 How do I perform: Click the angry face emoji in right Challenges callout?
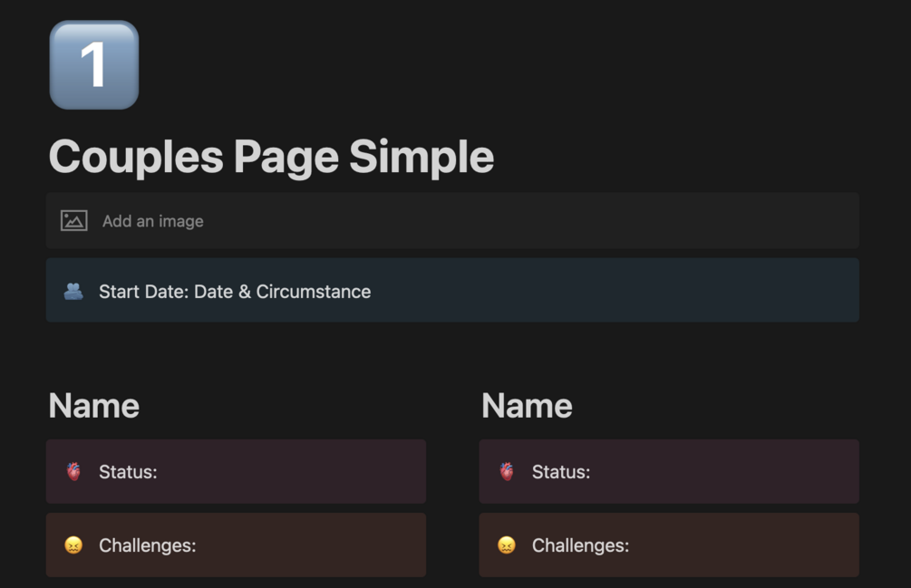(x=507, y=545)
